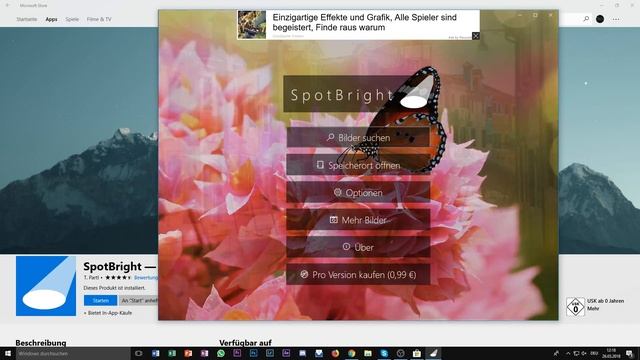Open the Über page

[x=358, y=247]
